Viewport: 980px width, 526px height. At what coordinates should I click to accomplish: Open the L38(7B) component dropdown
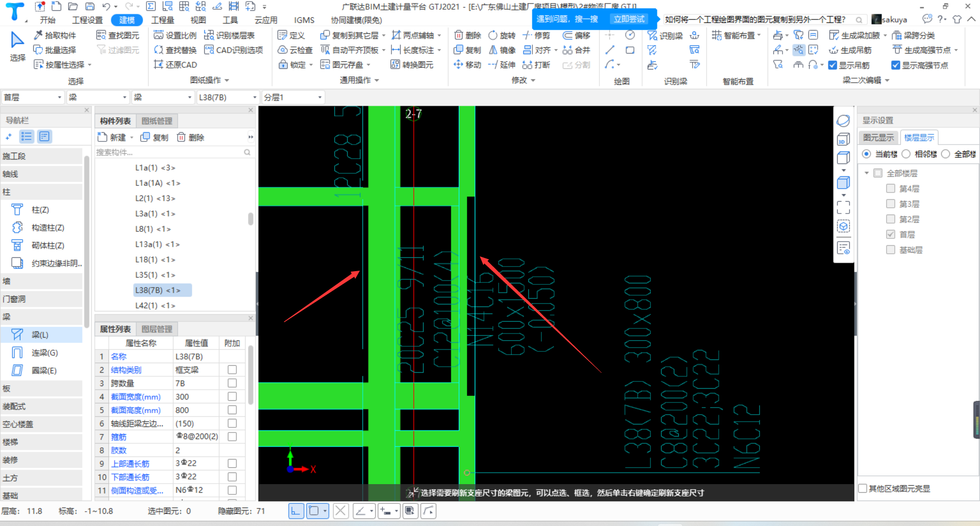(x=228, y=97)
